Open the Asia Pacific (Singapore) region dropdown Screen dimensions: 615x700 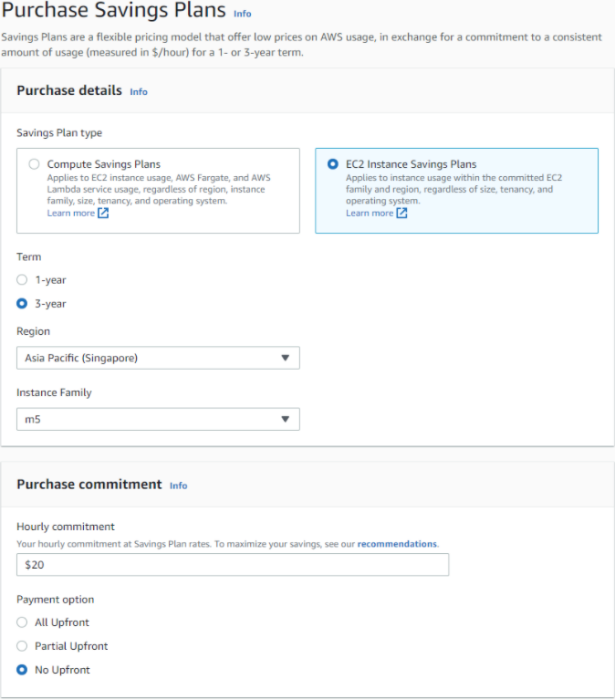(158, 358)
